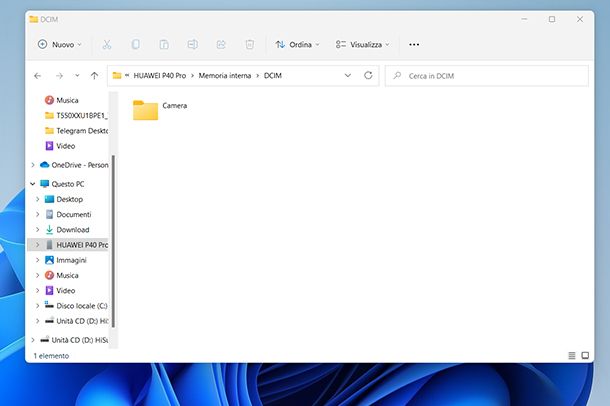
Task: Refresh the DCIM folder view
Action: coord(368,75)
